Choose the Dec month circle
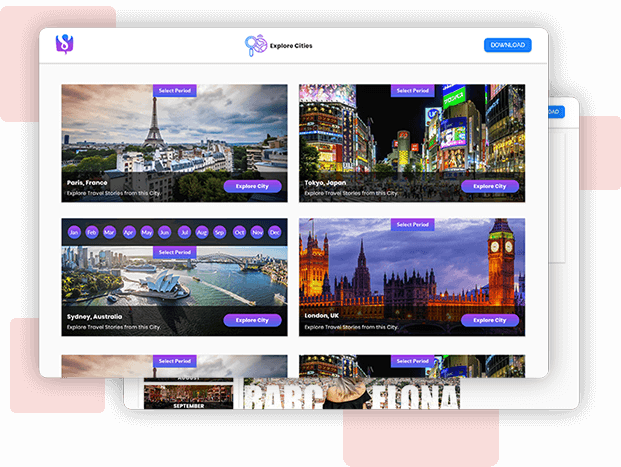Viewport: 621px width, 467px height. coord(275,232)
